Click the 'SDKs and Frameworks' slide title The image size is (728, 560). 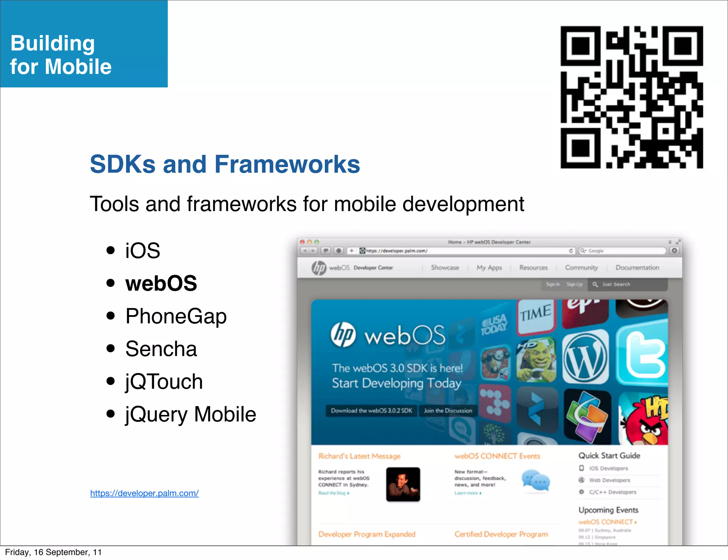pos(225,164)
